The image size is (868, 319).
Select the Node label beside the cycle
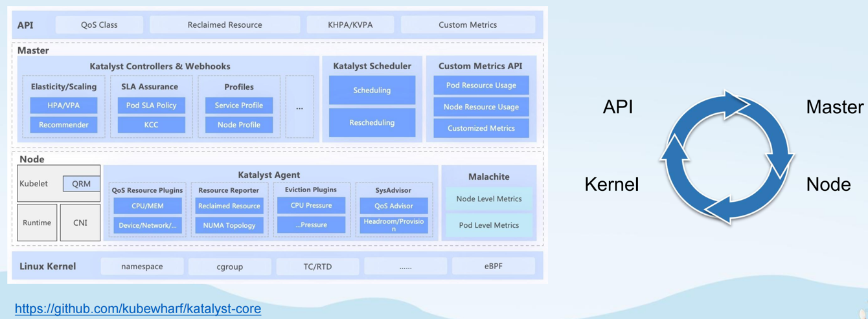[x=828, y=184]
